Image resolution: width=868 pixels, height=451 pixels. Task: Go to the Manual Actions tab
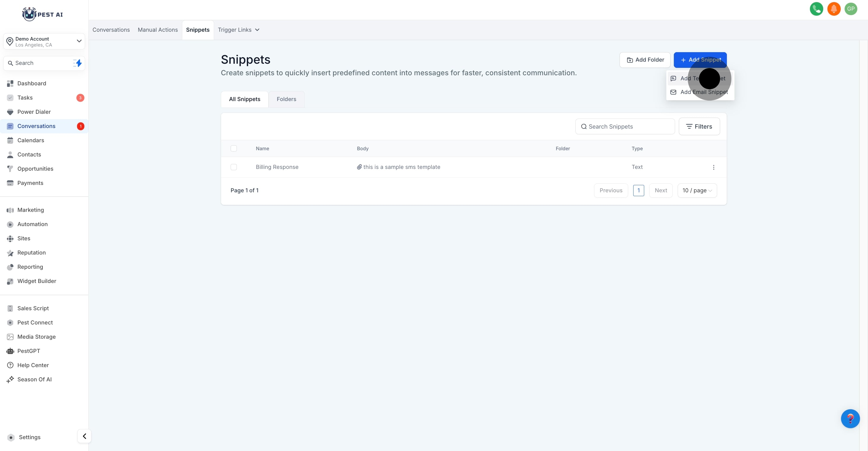point(157,30)
